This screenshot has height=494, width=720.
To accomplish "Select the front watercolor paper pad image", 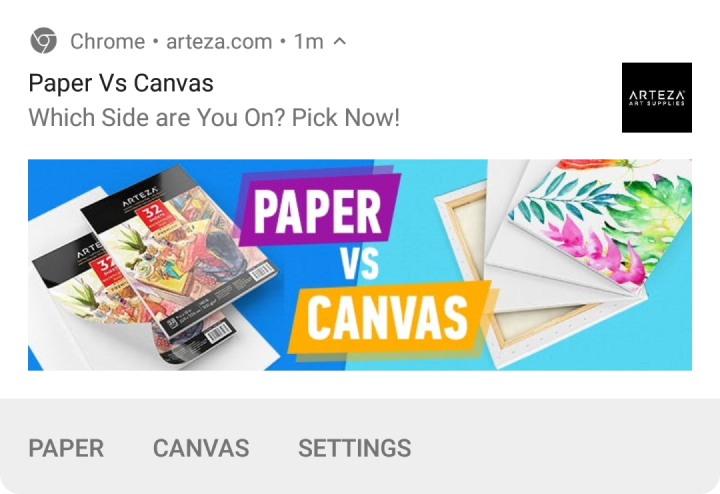I will [x=180, y=250].
